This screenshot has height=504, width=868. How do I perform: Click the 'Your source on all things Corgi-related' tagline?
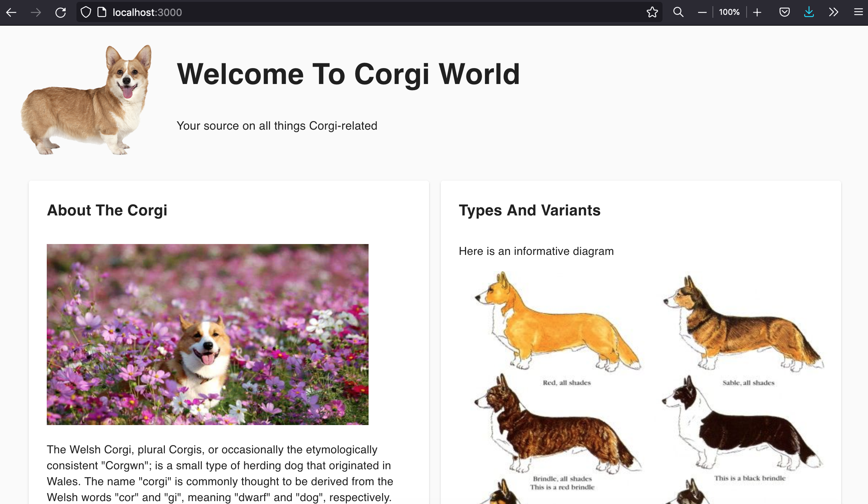277,126
